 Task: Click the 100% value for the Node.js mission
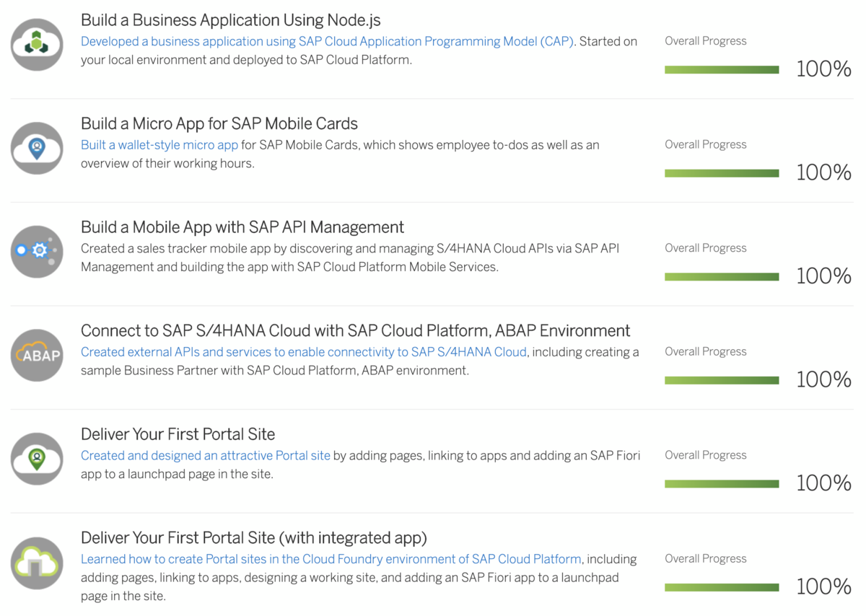(824, 69)
